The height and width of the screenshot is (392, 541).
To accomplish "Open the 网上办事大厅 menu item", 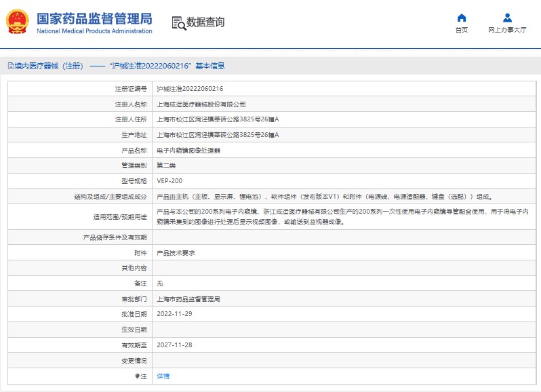I will pos(507,30).
